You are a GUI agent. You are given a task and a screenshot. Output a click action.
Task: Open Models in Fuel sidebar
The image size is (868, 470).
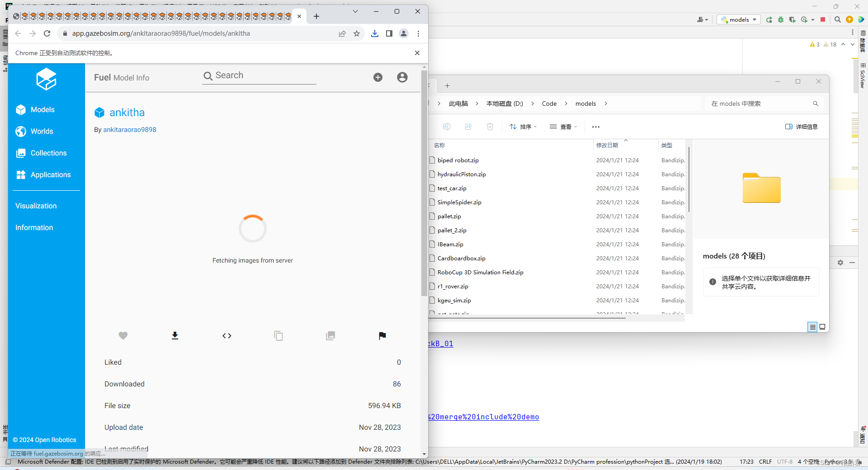35,110
